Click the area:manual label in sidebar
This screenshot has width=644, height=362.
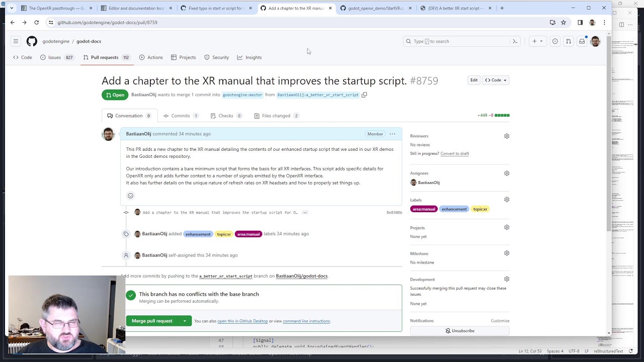pos(424,209)
